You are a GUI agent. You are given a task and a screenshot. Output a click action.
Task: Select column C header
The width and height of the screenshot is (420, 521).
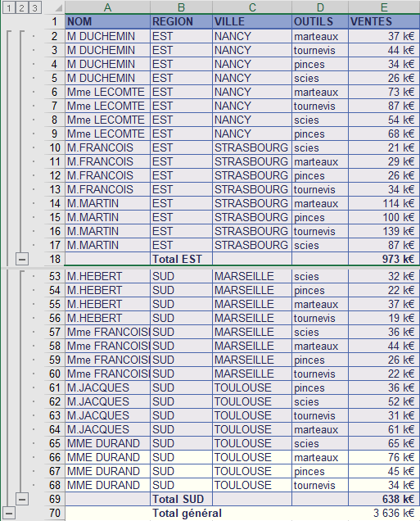click(x=252, y=7)
